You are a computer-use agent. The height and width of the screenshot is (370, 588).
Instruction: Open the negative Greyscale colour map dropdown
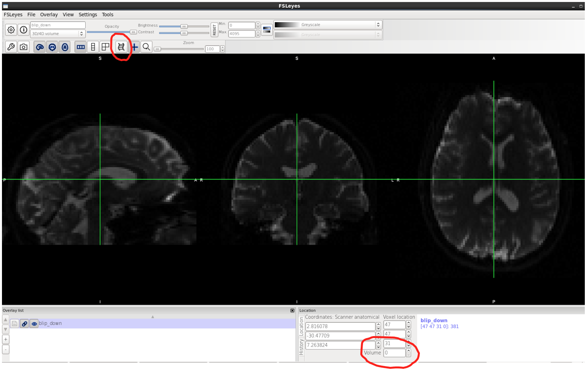tap(328, 35)
